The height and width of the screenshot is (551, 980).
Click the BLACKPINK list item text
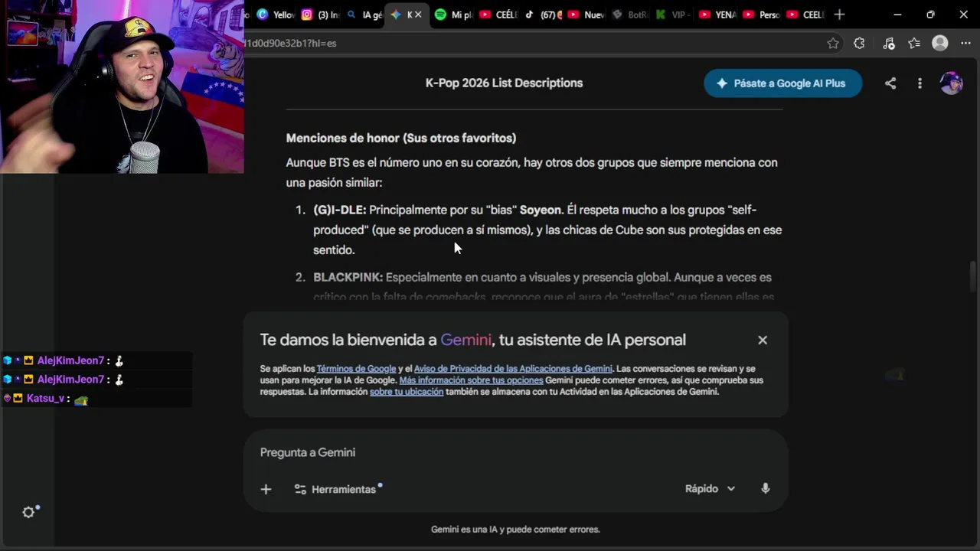[544, 287]
